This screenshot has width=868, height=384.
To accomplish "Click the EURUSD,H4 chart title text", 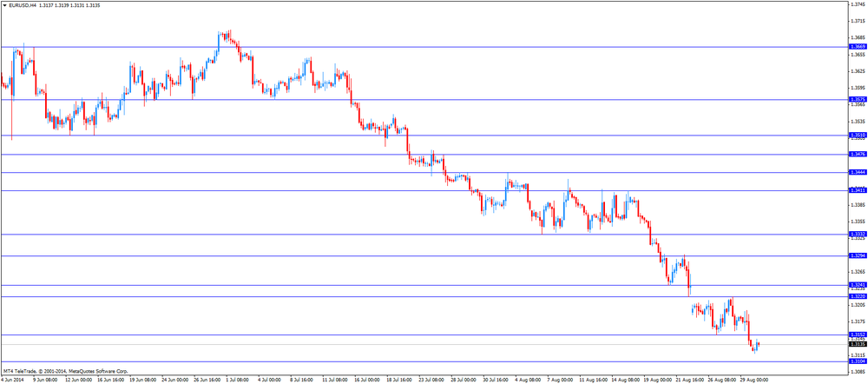I will point(23,4).
